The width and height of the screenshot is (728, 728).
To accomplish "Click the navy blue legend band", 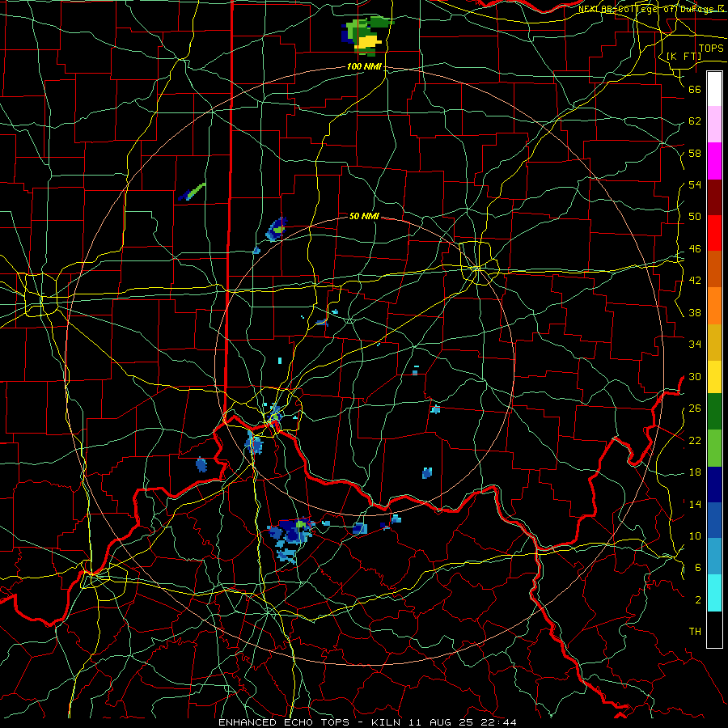I will tap(714, 485).
